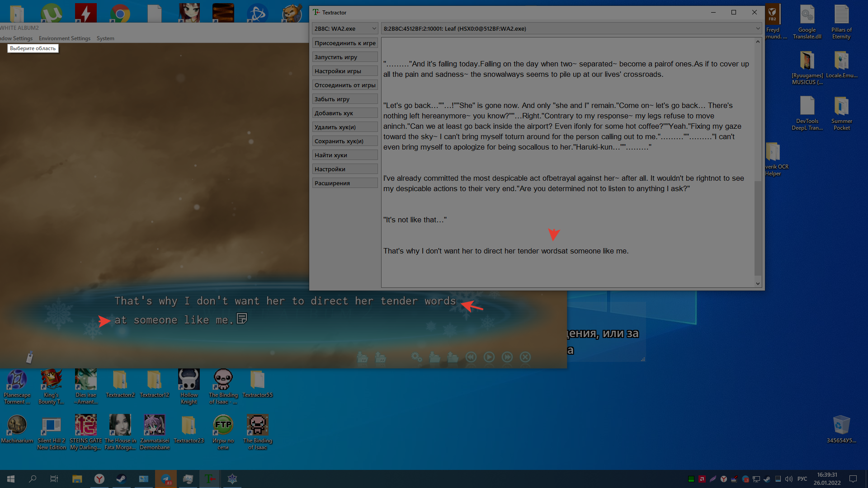Click the Textractor text scrollbar down arrow
The height and width of the screenshot is (488, 868).
coord(758,284)
